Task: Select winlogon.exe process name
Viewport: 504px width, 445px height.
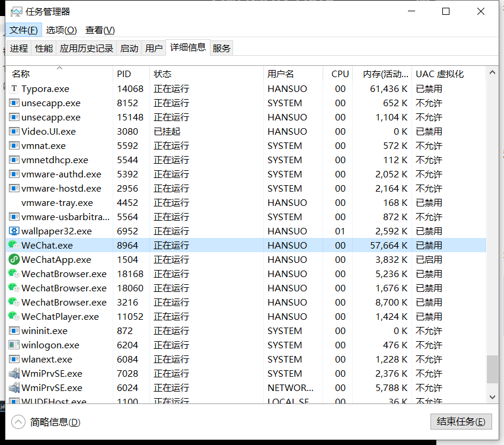Action: point(50,345)
